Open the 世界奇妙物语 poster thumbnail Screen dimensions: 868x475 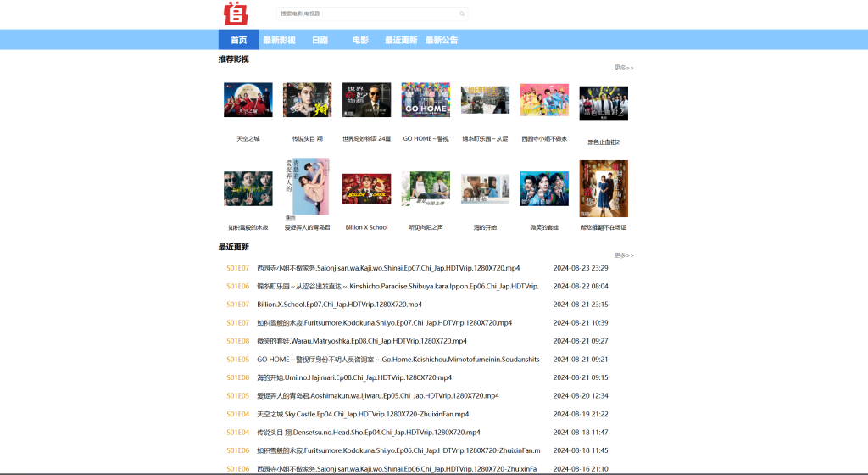pyautogui.click(x=366, y=99)
